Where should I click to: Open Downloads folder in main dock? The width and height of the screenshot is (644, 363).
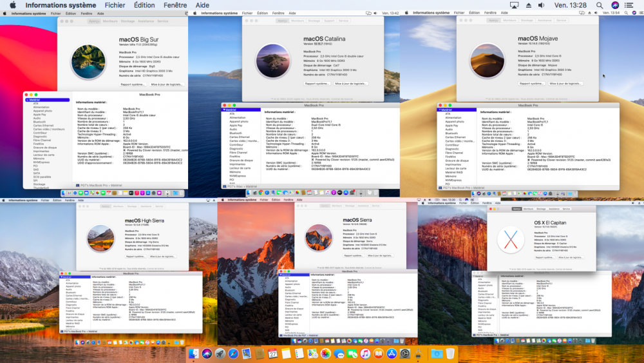(x=437, y=353)
